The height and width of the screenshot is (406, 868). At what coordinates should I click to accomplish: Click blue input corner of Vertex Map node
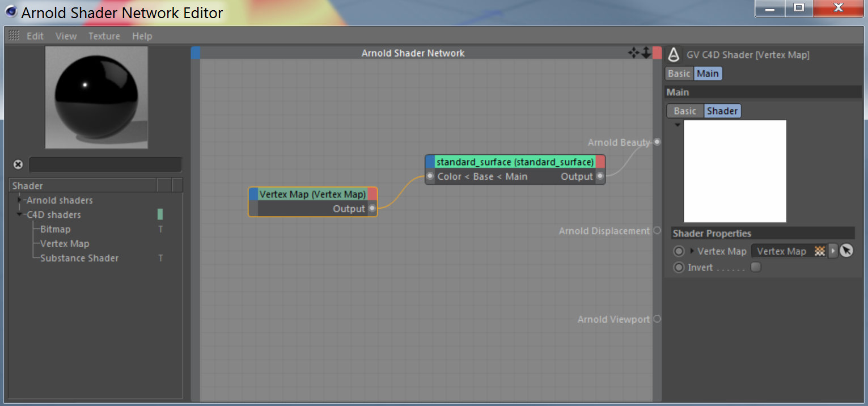(x=253, y=194)
